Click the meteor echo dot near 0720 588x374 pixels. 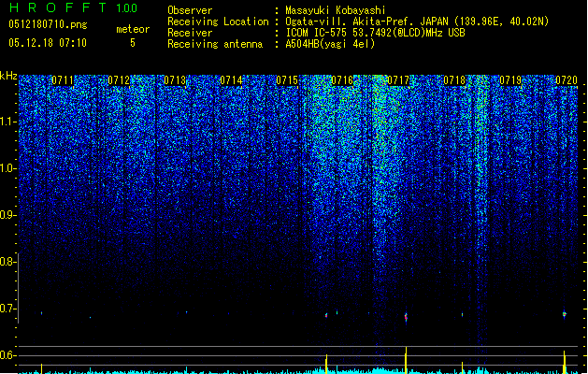pyautogui.click(x=565, y=314)
